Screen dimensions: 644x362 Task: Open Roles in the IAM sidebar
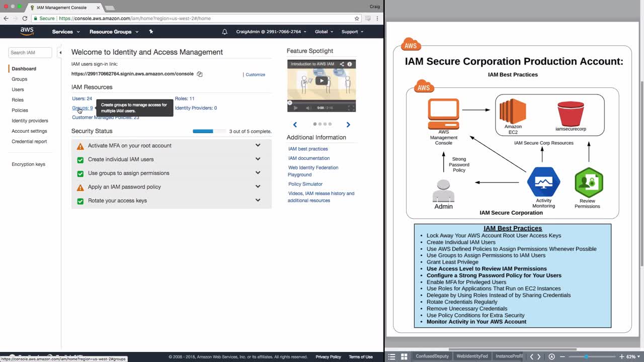pyautogui.click(x=18, y=100)
